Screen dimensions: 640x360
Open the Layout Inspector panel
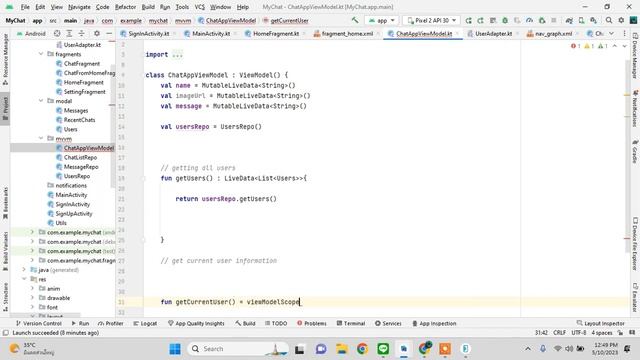(x=600, y=323)
